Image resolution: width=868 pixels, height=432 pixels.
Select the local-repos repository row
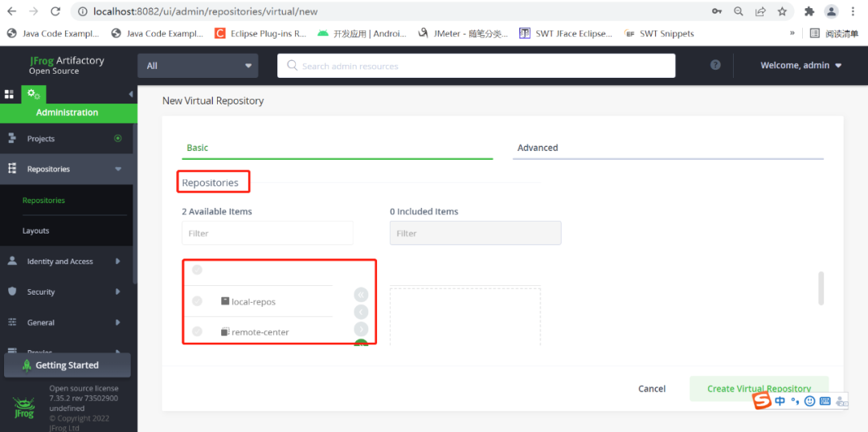click(x=257, y=301)
